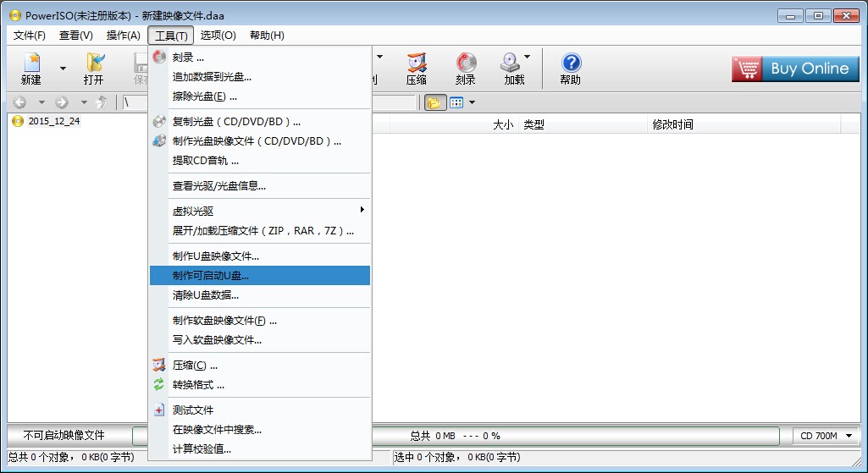Open the 帮助(H) menu
868x473 pixels.
click(267, 36)
